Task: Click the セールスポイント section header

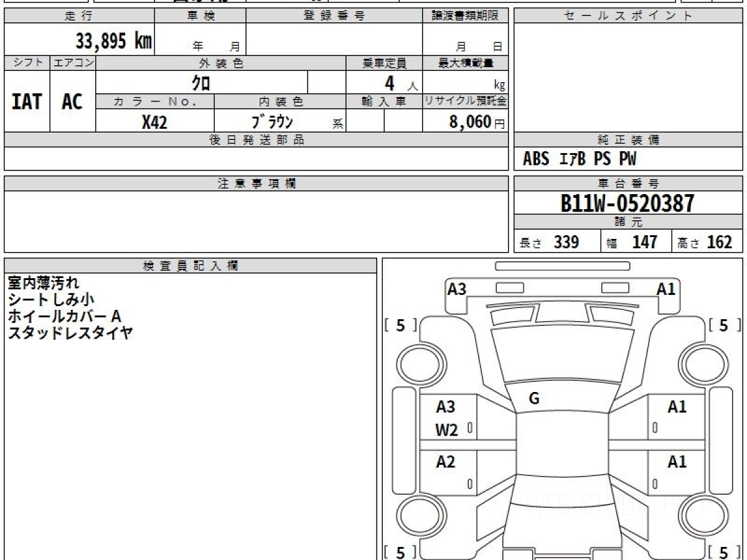Action: click(x=627, y=16)
